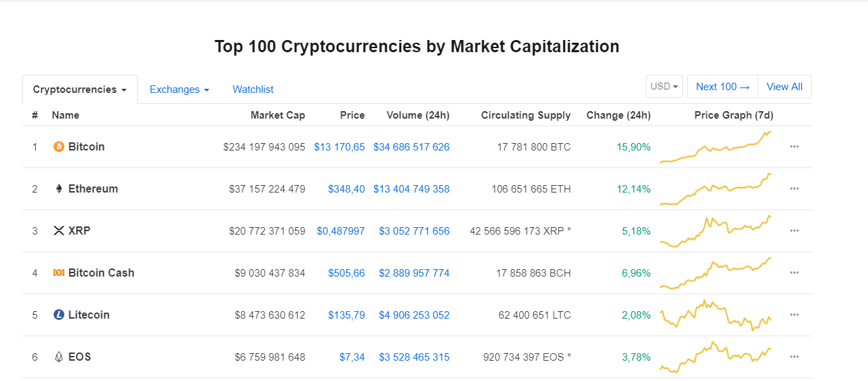This screenshot has width=868, height=381.
Task: Click the Ethereum diamond logo icon
Action: click(x=59, y=188)
